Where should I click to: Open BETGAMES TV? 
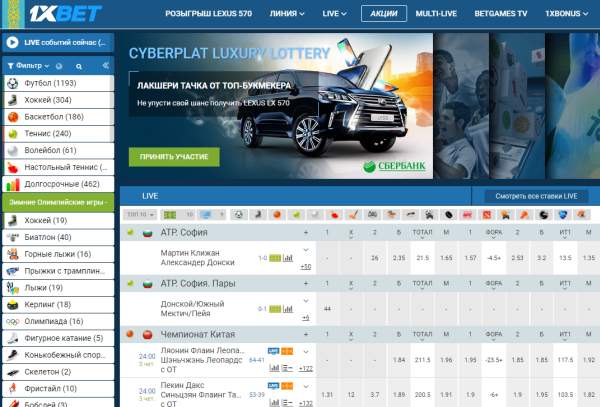pyautogui.click(x=501, y=14)
